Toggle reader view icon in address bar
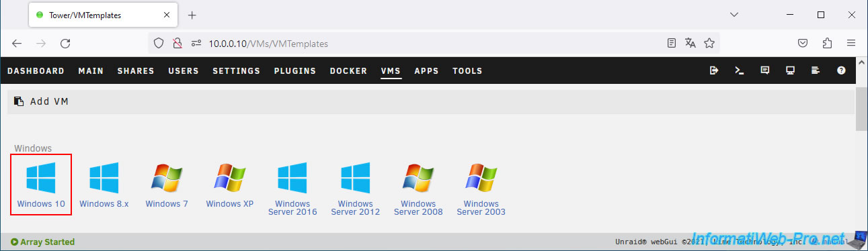 tap(672, 43)
